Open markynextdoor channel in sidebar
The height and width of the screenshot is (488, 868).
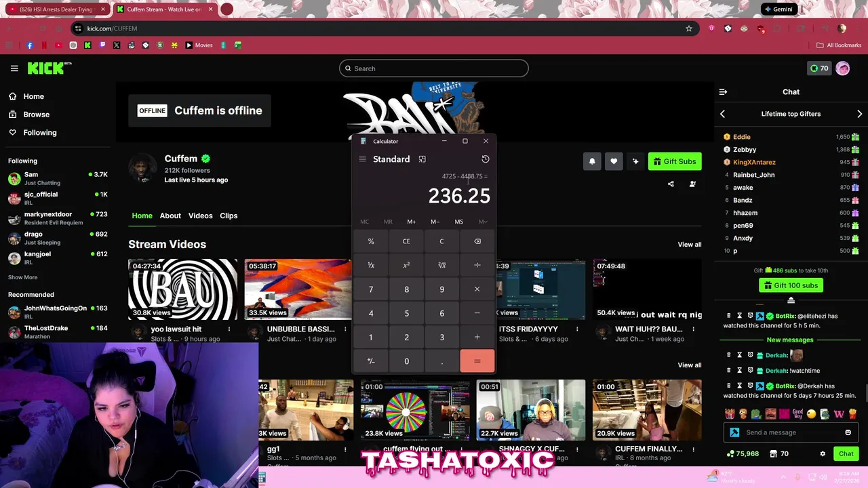(x=58, y=218)
